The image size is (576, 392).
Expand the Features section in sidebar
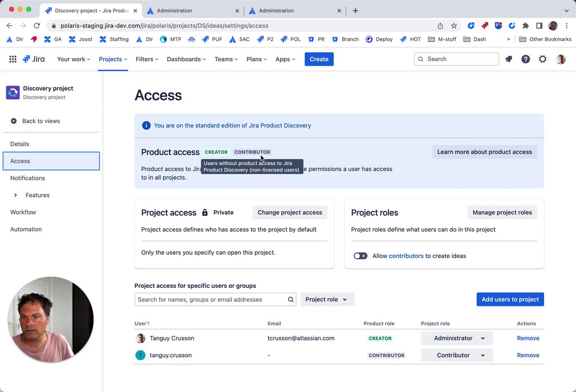[16, 195]
